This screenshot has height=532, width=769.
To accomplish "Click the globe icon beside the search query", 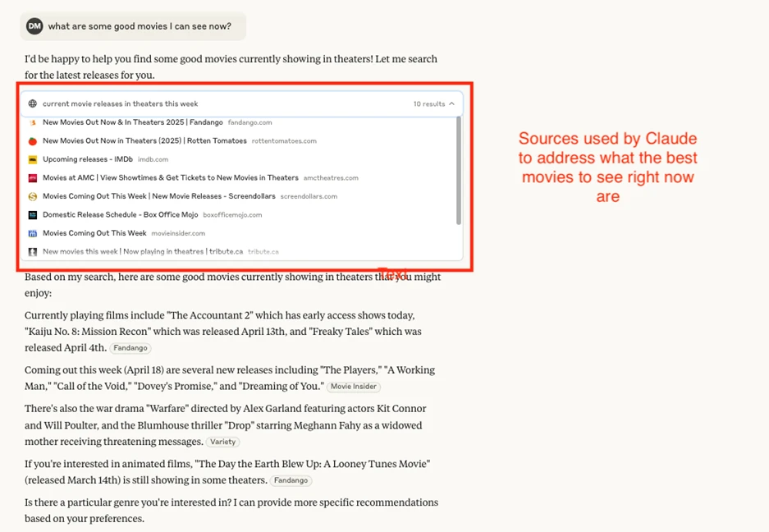I will coord(32,103).
